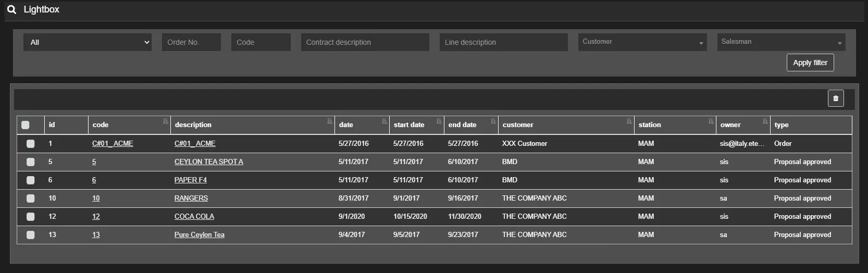Open the CEYLON TEA SPOT A link
Screen dimensions: 868x273
(208, 162)
